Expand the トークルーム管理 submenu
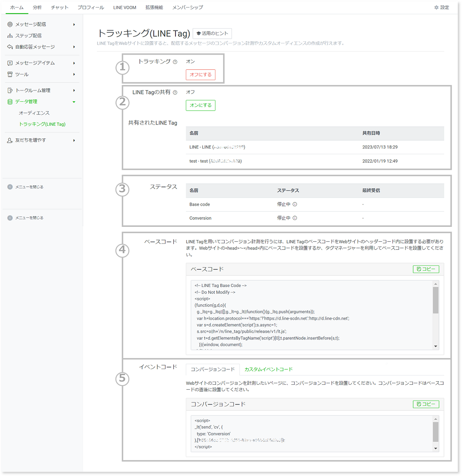Viewport: 462px width, 476px height. pyautogui.click(x=74, y=91)
